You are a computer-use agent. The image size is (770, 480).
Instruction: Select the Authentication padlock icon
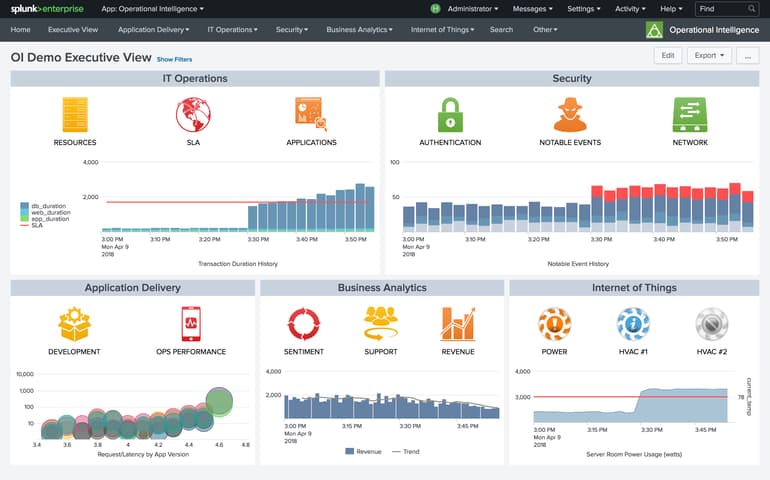point(450,115)
